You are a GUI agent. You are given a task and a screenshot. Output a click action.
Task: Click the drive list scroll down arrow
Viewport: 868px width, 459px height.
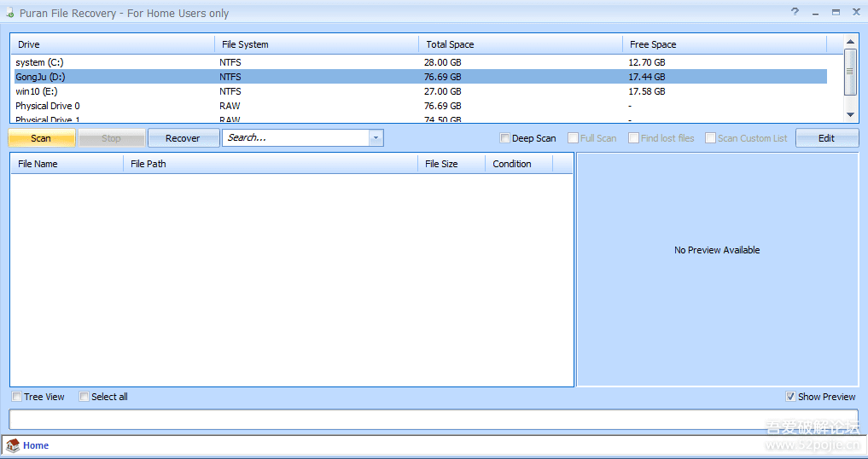pyautogui.click(x=850, y=114)
